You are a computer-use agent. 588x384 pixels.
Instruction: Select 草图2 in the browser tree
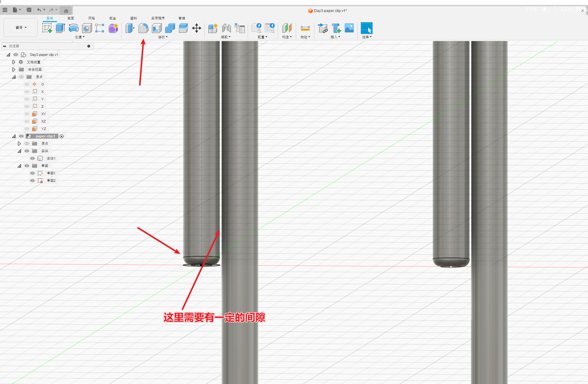51,181
